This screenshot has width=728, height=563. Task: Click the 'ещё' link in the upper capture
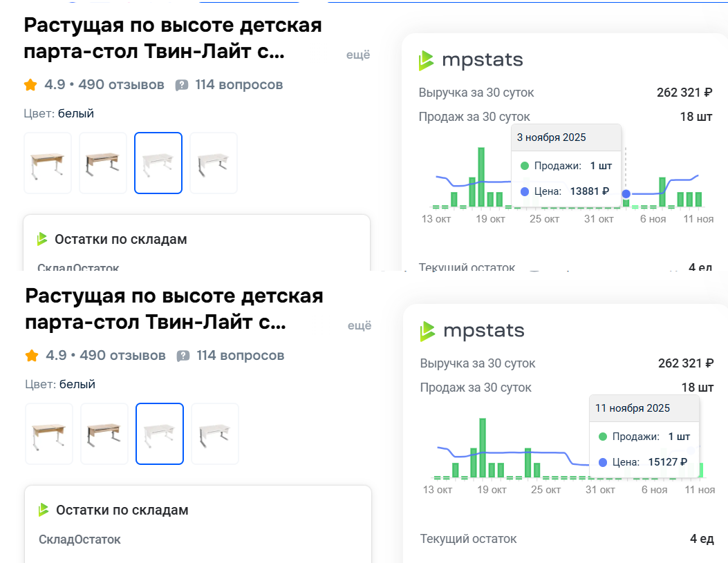click(358, 55)
